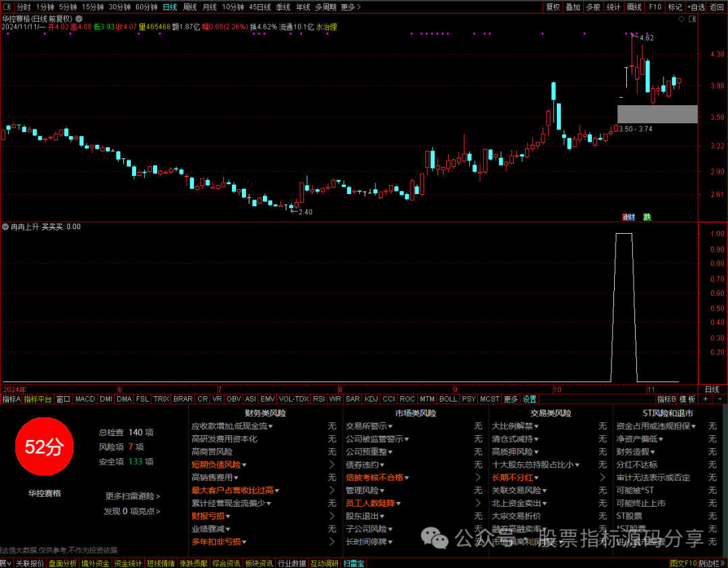
Task: Click the 模板 template button
Action: [x=688, y=399]
